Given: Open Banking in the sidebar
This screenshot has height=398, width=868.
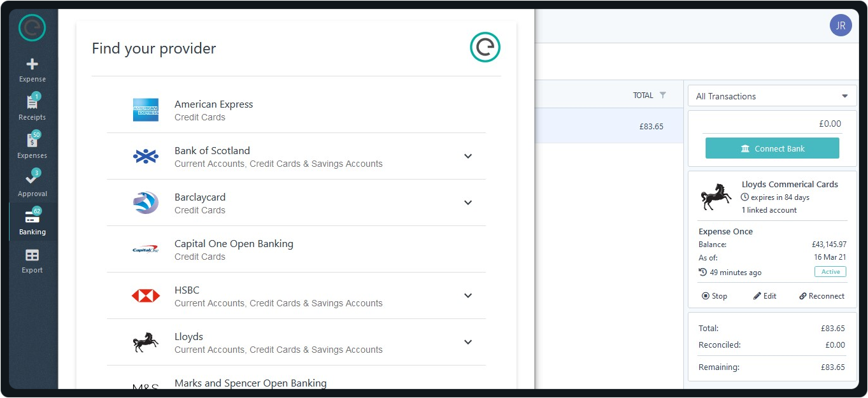Looking at the screenshot, I should (x=32, y=222).
